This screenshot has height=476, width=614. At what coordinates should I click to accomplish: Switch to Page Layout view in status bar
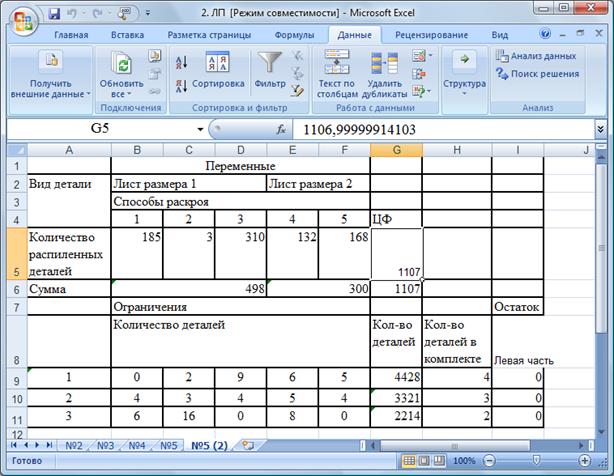click(424, 461)
